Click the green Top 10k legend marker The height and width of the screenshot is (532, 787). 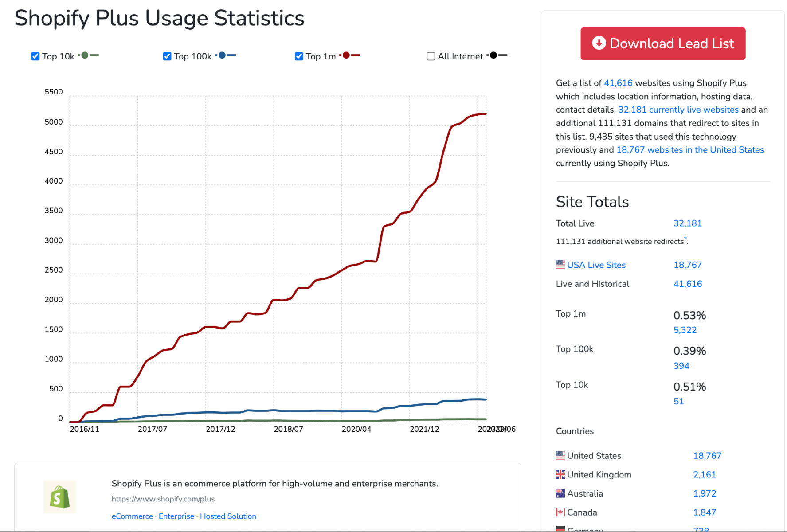(88, 55)
